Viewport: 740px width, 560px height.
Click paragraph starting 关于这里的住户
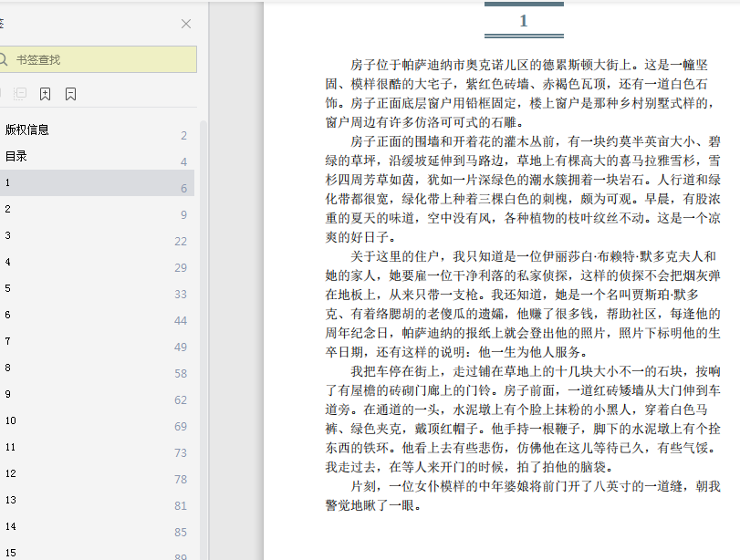[523, 305]
